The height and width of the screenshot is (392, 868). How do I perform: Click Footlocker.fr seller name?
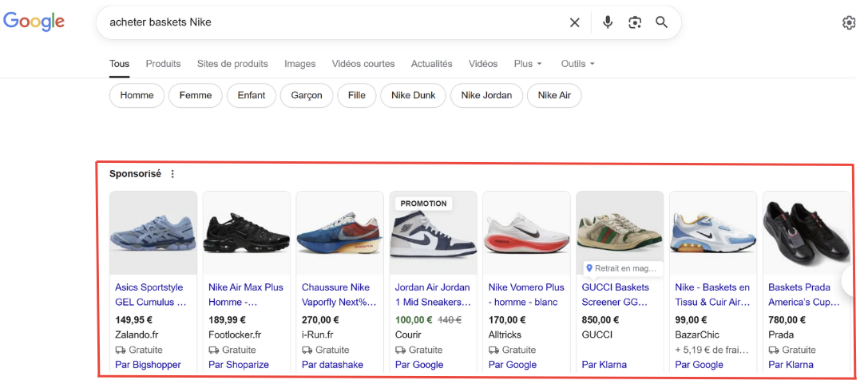[235, 335]
